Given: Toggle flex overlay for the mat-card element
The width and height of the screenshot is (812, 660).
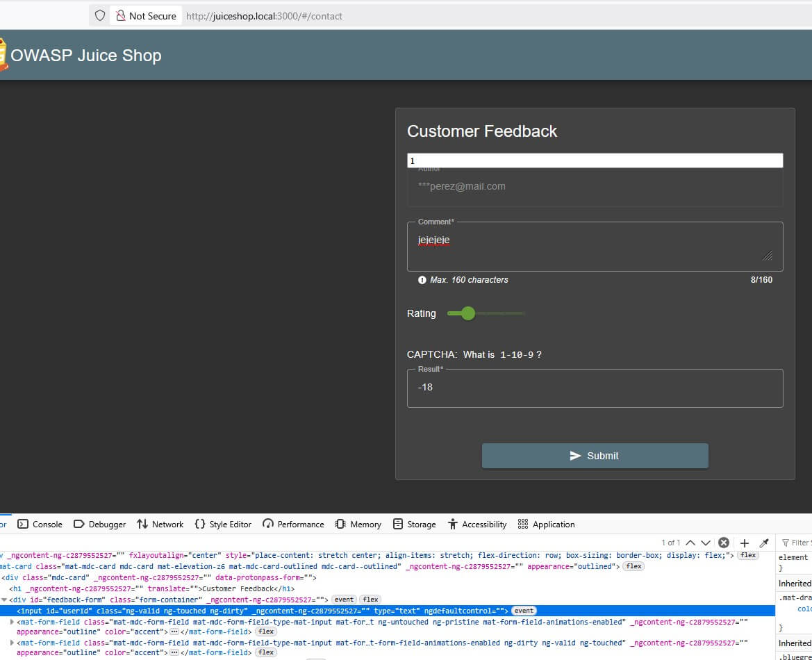Looking at the screenshot, I should pyautogui.click(x=633, y=566).
